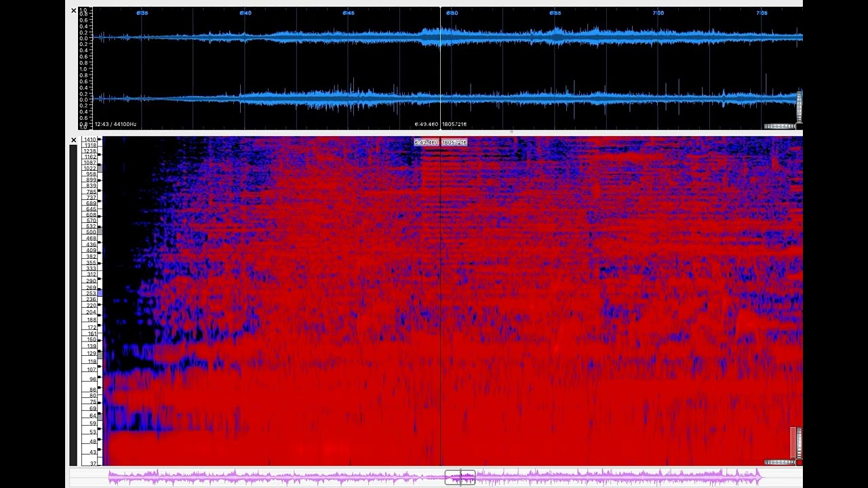Viewport: 868px width, 488px height.
Task: Click the 7:05 time label in waveform ruler
Action: (762, 13)
